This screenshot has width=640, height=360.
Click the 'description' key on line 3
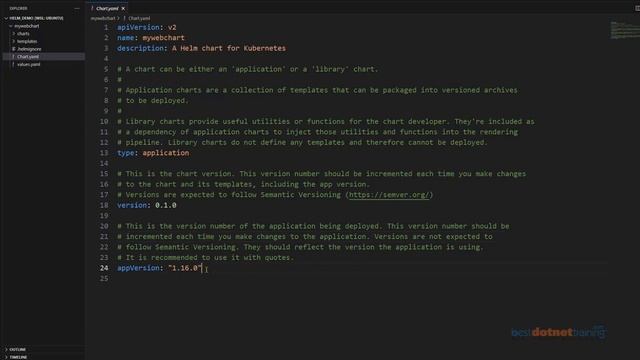tap(140, 48)
